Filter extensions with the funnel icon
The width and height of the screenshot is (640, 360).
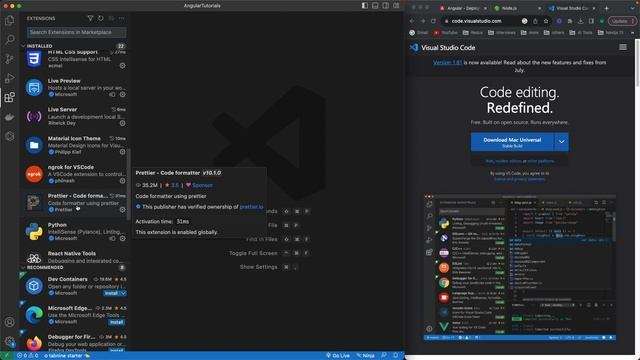[90, 18]
